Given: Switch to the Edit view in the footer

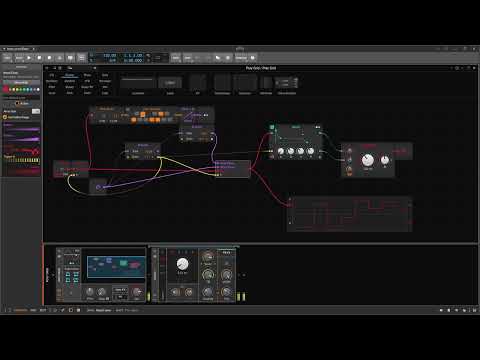Looking at the screenshot, I should click(x=43, y=310).
